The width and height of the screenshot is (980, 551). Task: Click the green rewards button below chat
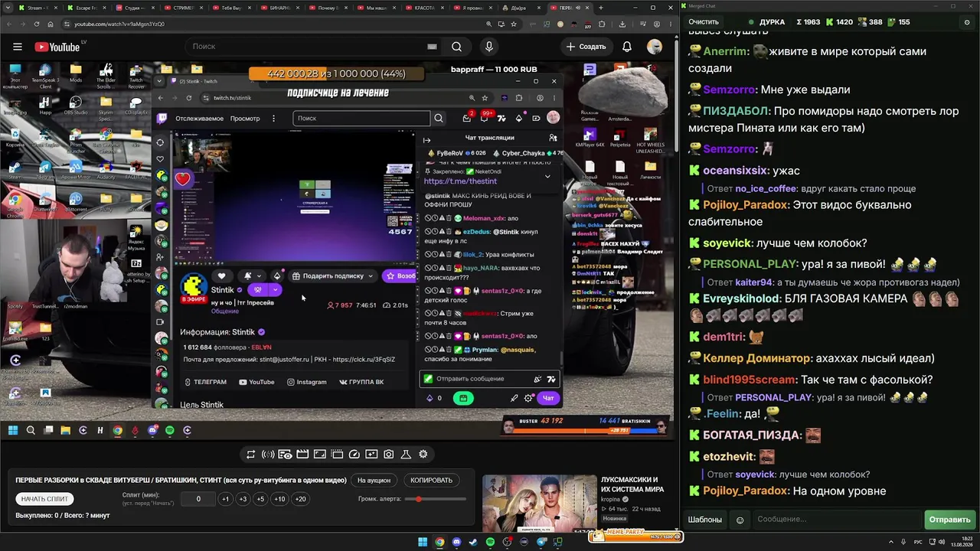point(463,398)
